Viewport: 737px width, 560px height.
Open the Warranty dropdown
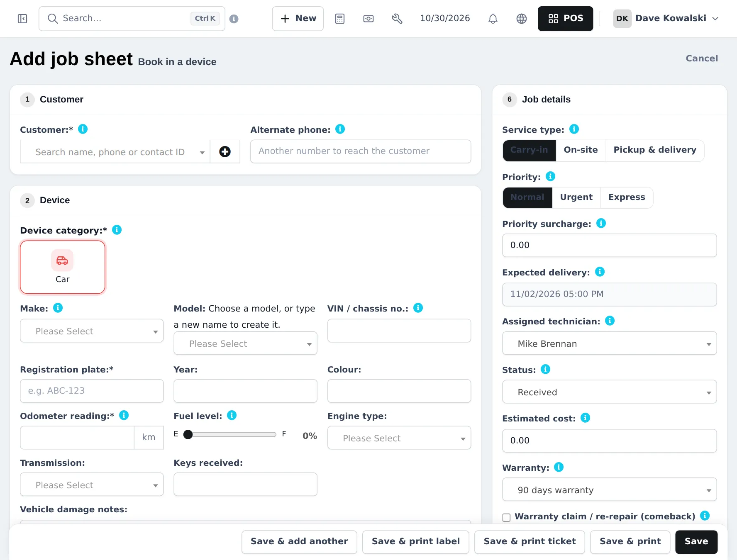[x=610, y=490]
